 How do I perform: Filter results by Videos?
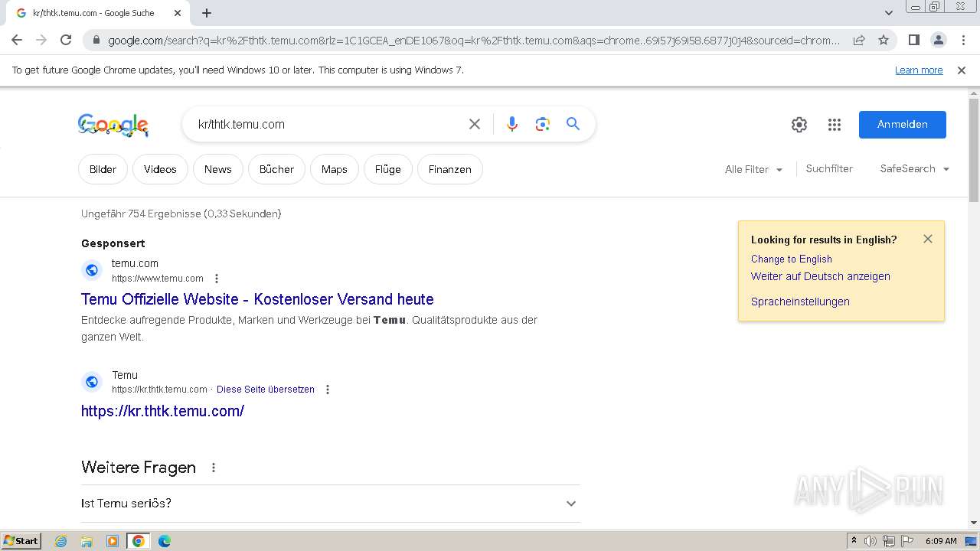click(160, 169)
